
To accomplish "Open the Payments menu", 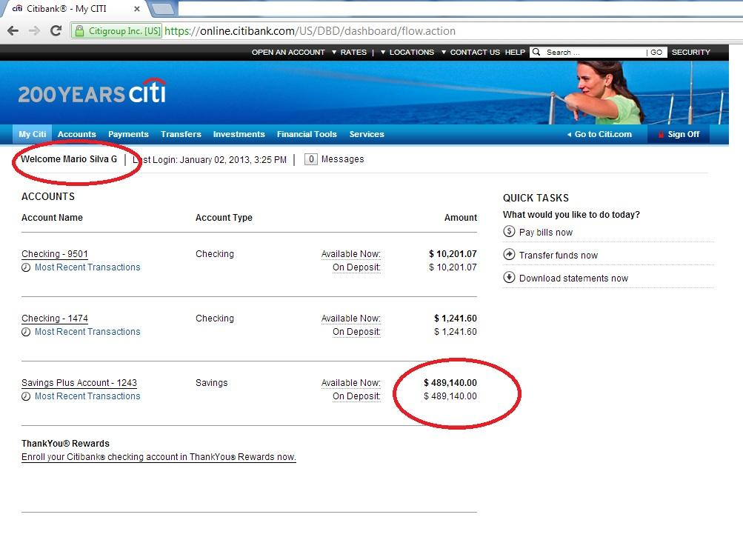I will point(128,134).
